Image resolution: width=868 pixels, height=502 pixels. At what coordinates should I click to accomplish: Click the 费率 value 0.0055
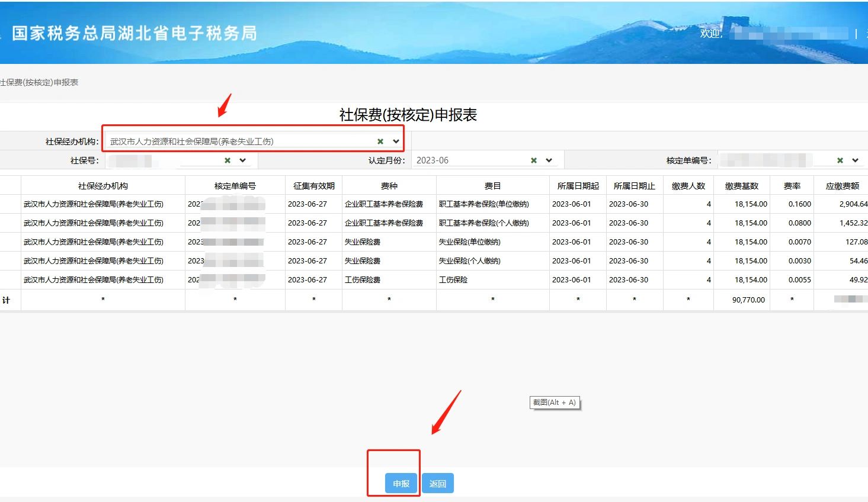[x=800, y=280]
